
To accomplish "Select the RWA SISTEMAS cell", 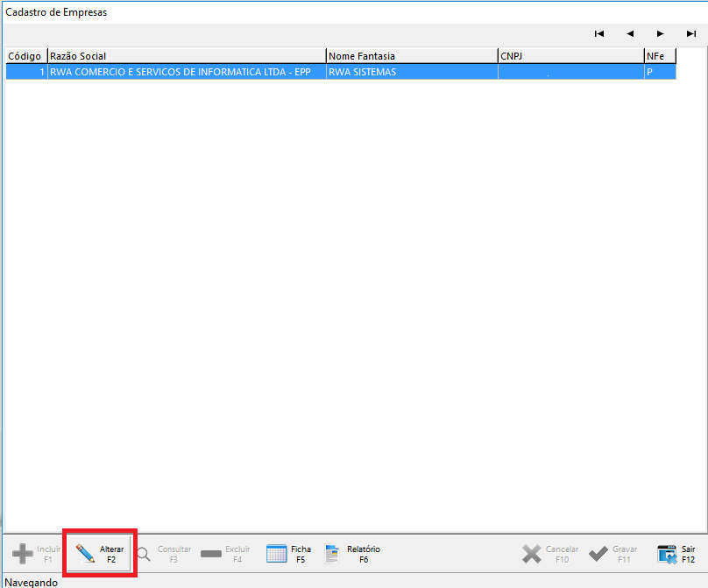I will coord(412,72).
